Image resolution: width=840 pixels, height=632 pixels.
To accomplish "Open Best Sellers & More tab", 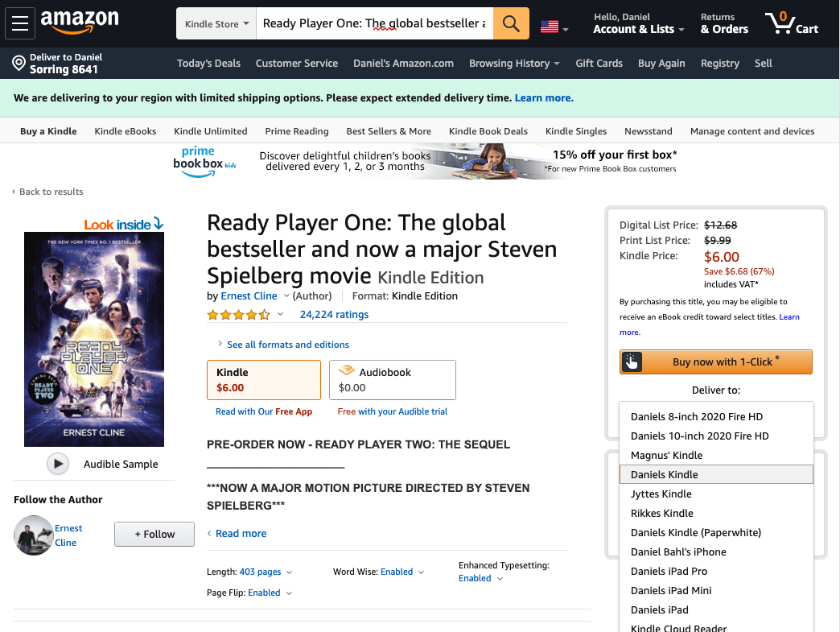I will coord(389,131).
